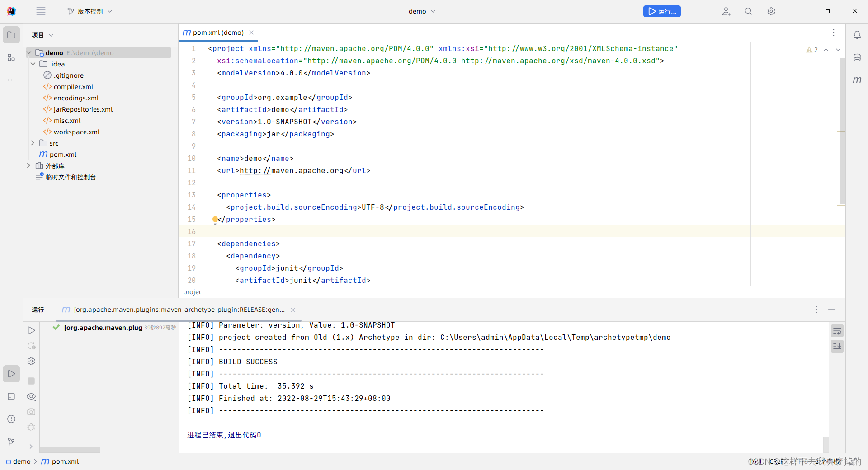Jump to next highlighted warning
The width and height of the screenshot is (868, 470).
pos(838,50)
